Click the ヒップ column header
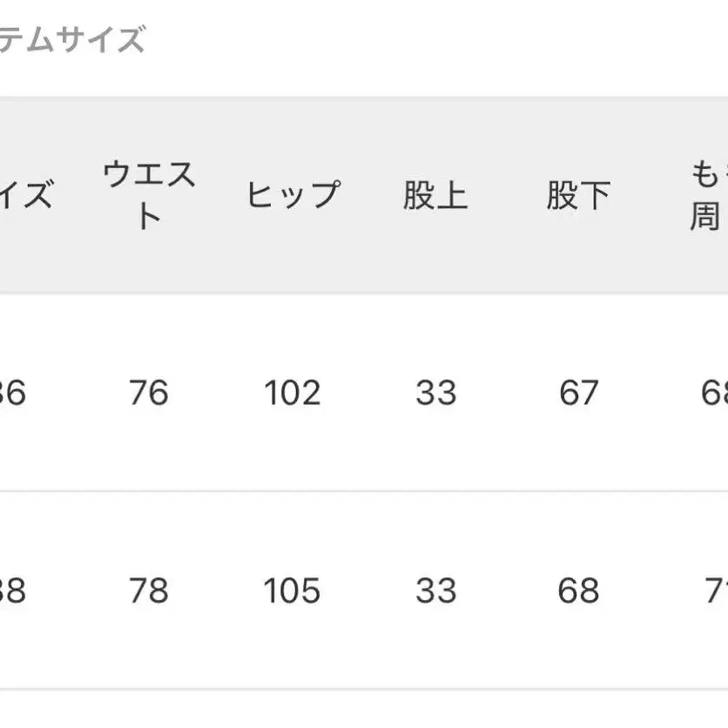Image resolution: width=728 pixels, height=728 pixels. (x=292, y=195)
